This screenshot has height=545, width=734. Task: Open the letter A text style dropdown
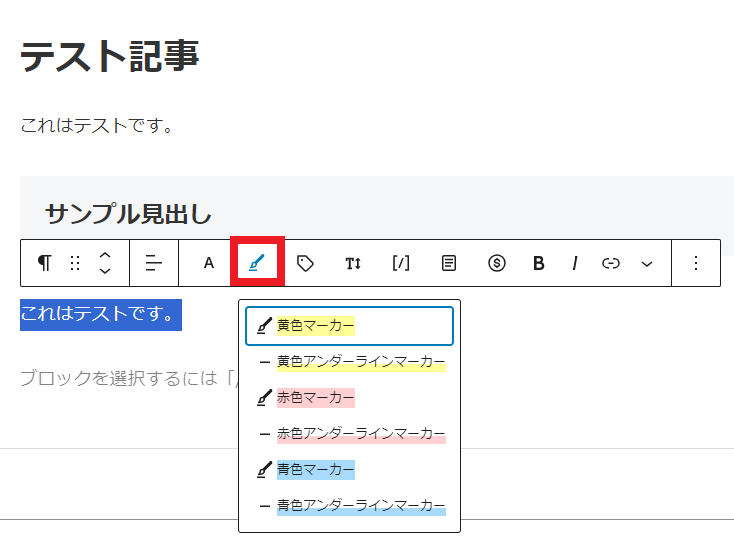(209, 263)
